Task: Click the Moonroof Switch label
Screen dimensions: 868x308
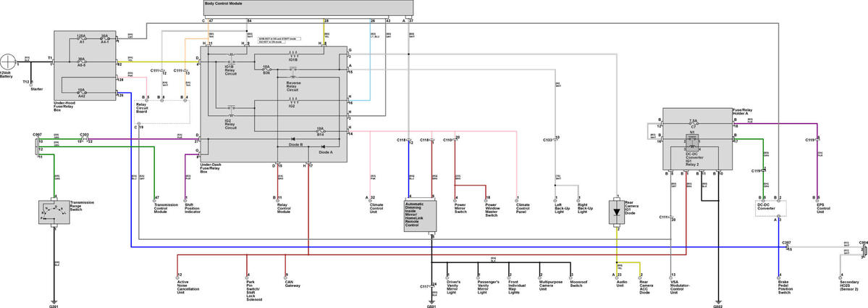Action: 578,283
